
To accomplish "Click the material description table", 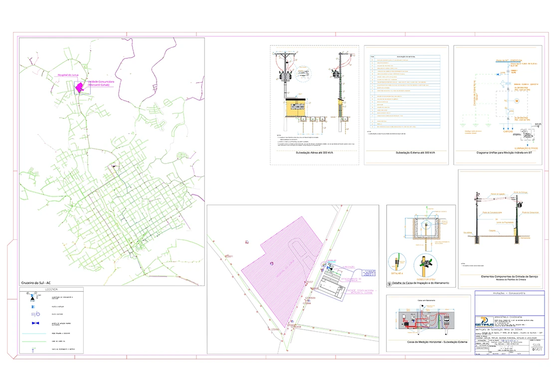I will (405, 90).
